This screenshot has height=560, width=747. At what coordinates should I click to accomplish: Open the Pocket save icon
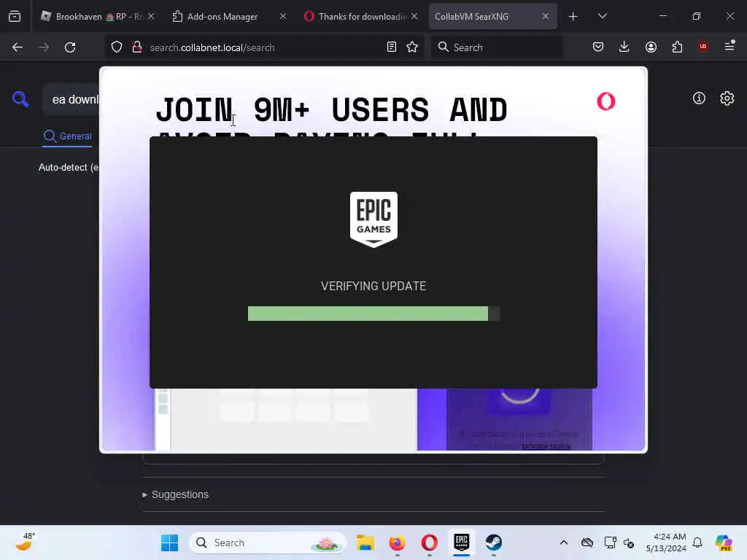coord(598,47)
